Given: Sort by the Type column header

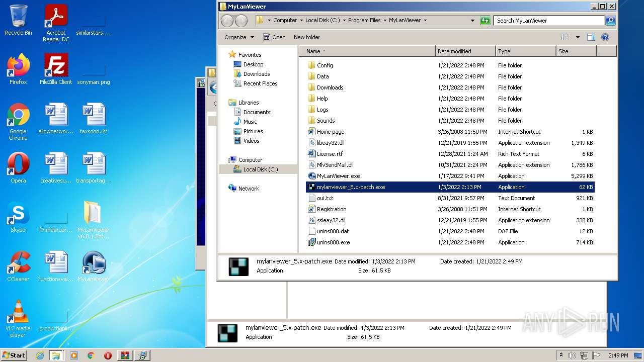Looking at the screenshot, I should point(526,51).
